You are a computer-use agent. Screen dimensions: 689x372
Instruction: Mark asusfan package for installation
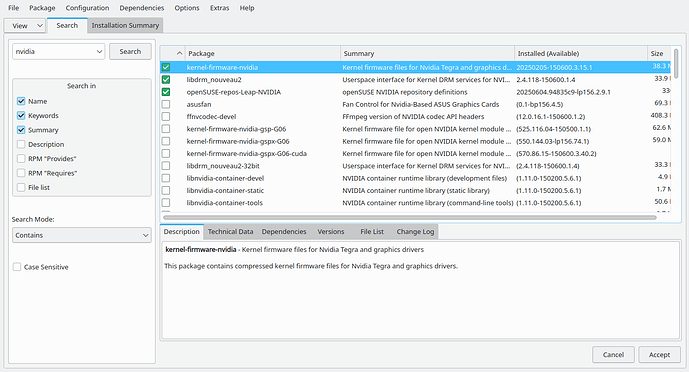(166, 104)
